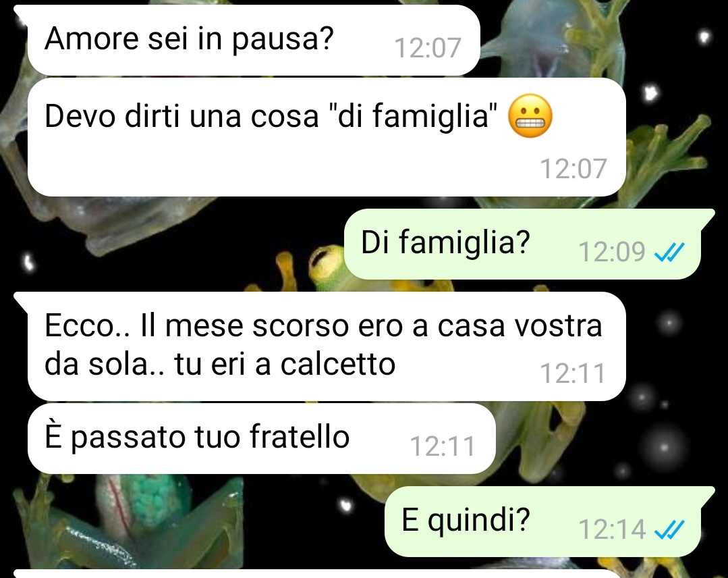This screenshot has width=728, height=578.
Task: Tap 12:07 timestamp under "Devo dirti una cosa"
Action: (x=573, y=169)
